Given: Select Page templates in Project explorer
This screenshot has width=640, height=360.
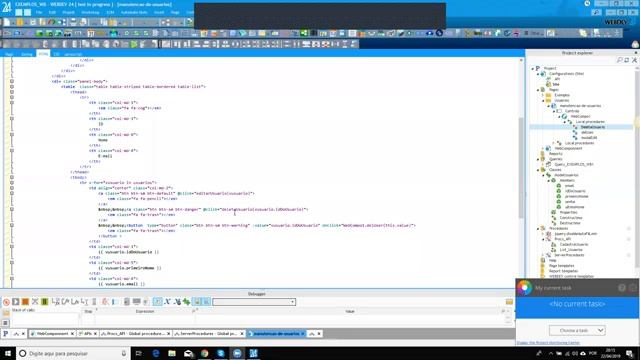Looking at the screenshot, I should tap(562, 266).
